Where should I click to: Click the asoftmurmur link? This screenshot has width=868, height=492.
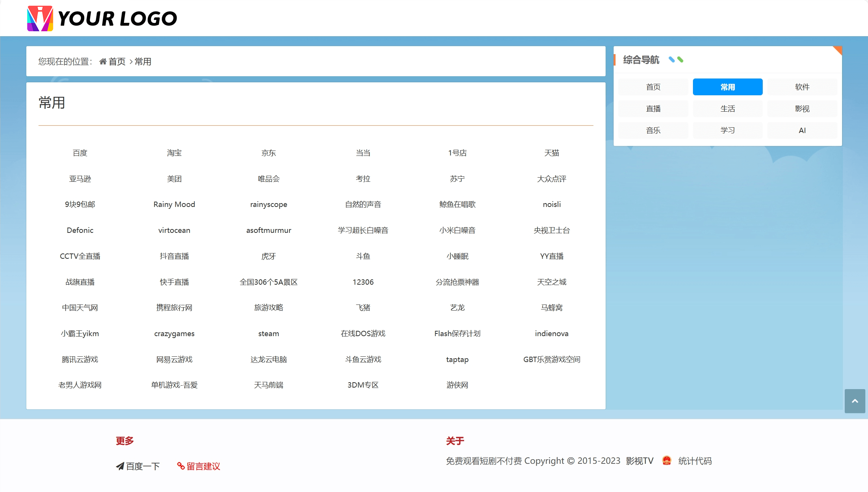(x=268, y=230)
